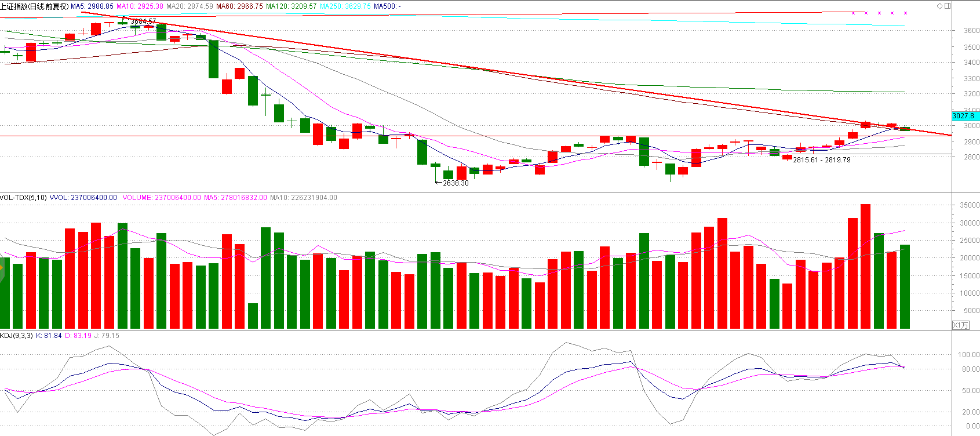Click the diamond icon at the chart's top-right corner
Screen dimensions: 980x436
940,6
